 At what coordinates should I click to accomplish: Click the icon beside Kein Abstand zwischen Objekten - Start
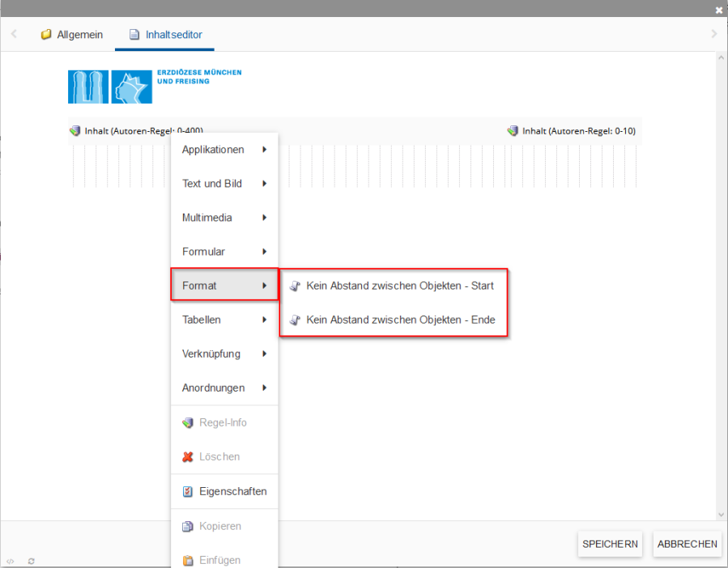coord(293,285)
